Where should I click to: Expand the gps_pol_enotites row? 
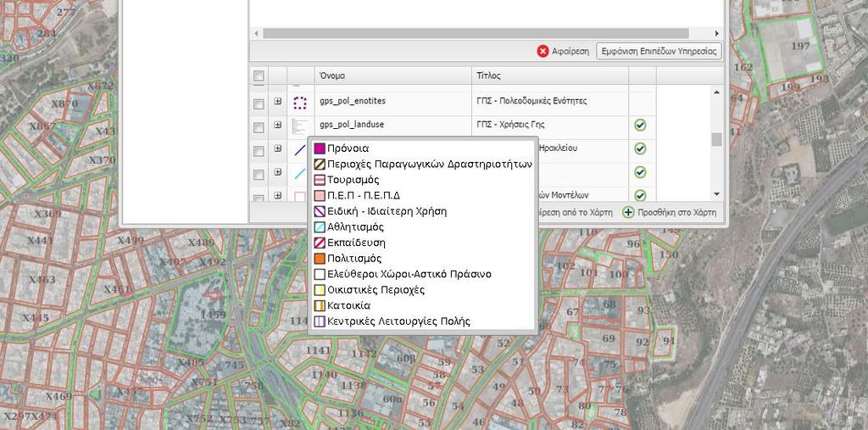tap(278, 102)
